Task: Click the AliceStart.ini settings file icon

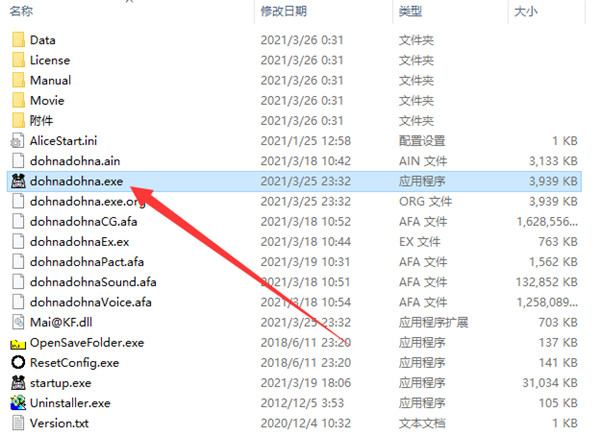Action: click(x=18, y=141)
